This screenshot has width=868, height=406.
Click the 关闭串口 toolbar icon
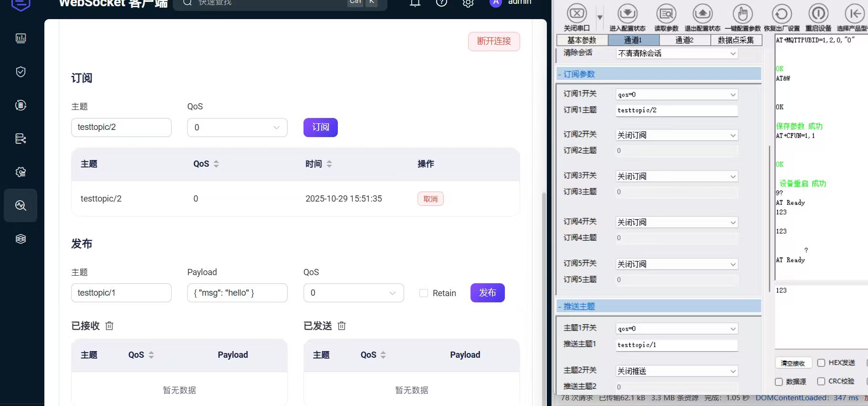click(x=576, y=14)
